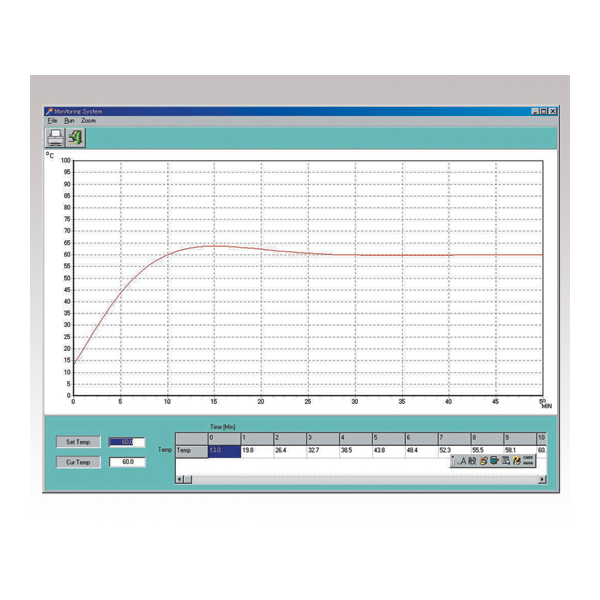Select the 38.5 temperature cell
600x600 pixels.
click(x=356, y=451)
